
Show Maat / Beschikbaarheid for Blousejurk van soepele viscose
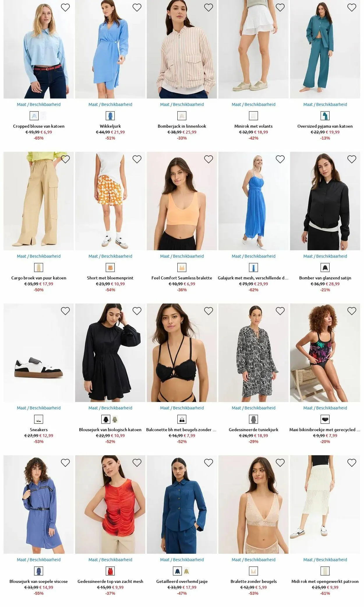tap(39, 559)
